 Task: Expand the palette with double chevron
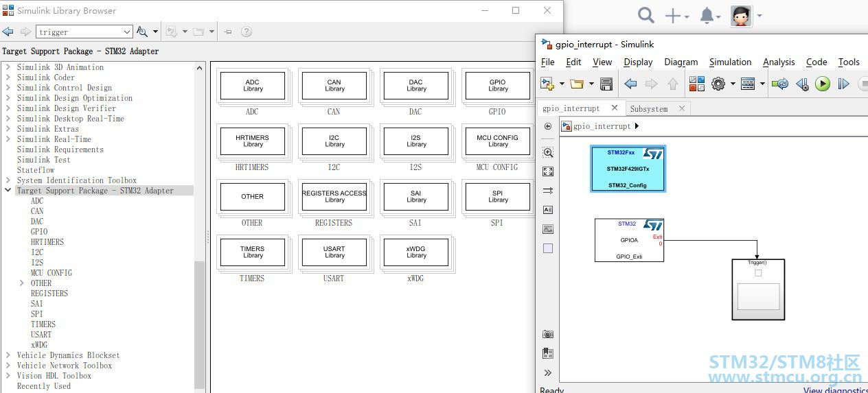pyautogui.click(x=547, y=373)
